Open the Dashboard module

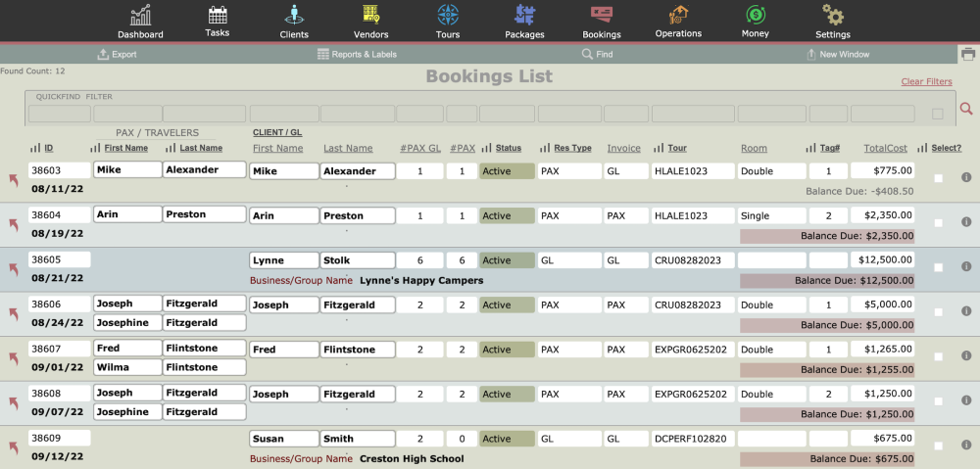tap(140, 22)
